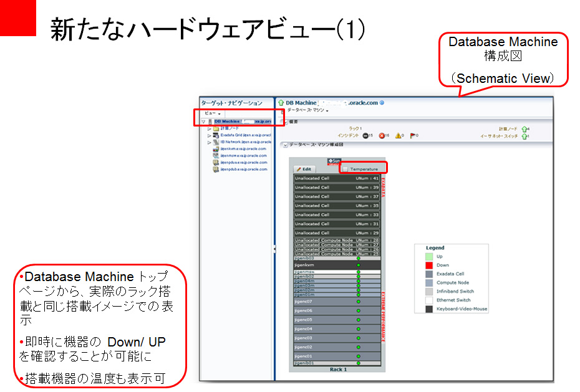Open jigenmsw.exajp.oracle.com tree link
The image size is (580, 392).
[x=244, y=156]
